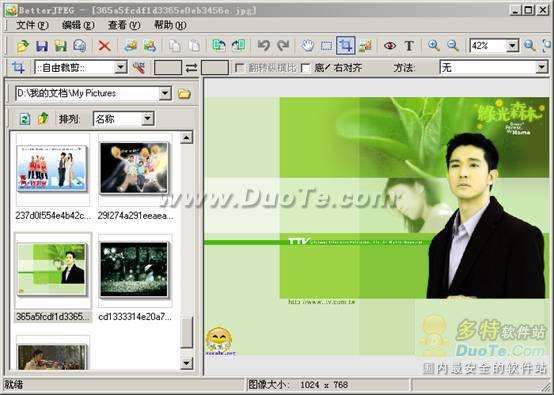Screen dimensions: 554x395
Task: Open the 文件 menu
Action: pos(32,25)
